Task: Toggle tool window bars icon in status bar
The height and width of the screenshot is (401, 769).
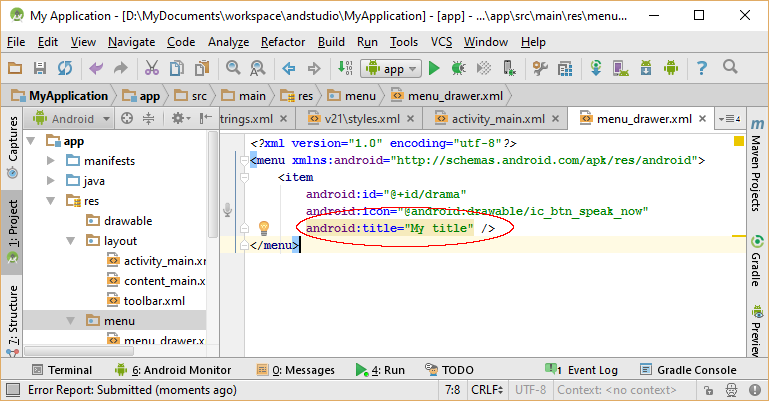Action: pos(13,390)
